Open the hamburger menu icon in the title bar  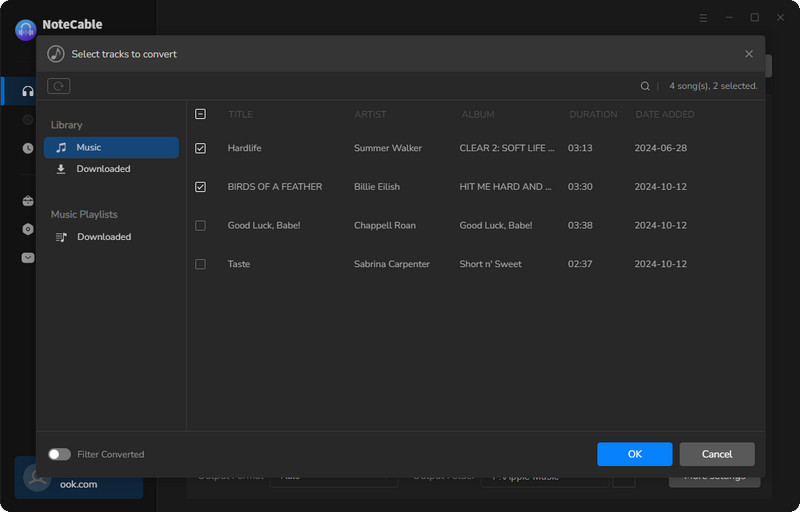703,18
